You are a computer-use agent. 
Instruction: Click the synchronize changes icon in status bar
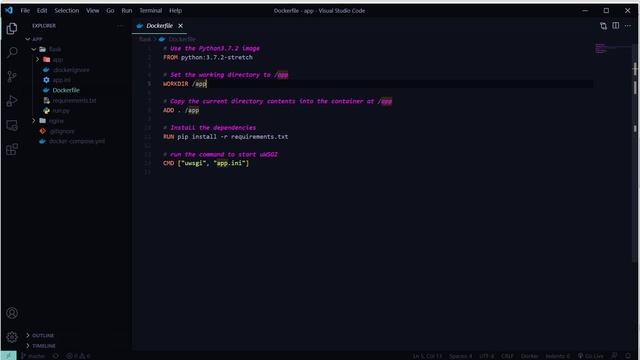[x=56, y=356]
